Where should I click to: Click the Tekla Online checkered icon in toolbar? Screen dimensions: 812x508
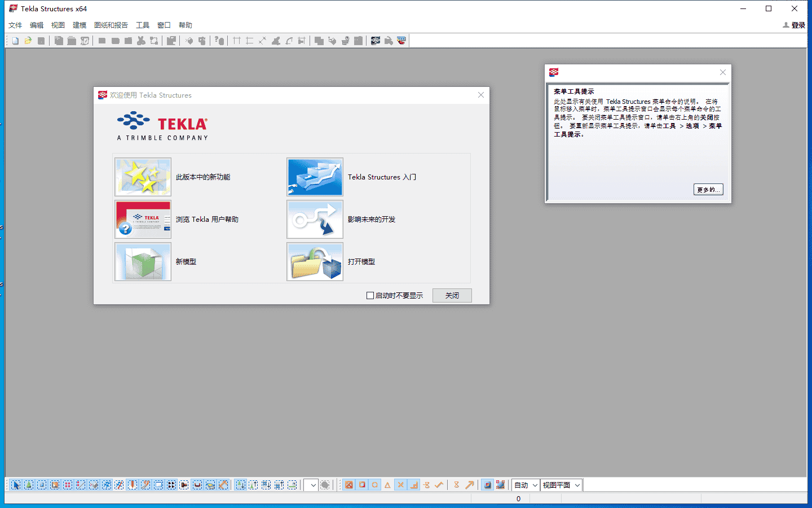376,40
